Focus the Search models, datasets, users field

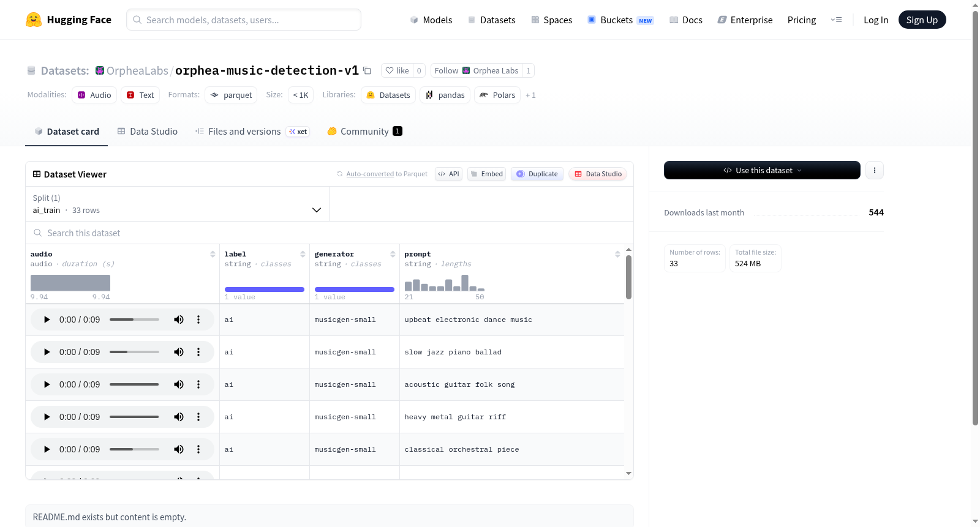pyautogui.click(x=244, y=20)
